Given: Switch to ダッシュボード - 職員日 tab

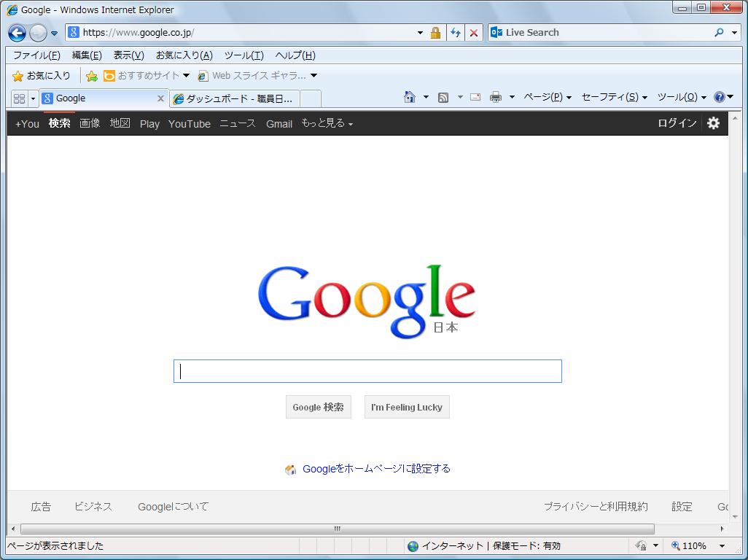Looking at the screenshot, I should click(235, 98).
